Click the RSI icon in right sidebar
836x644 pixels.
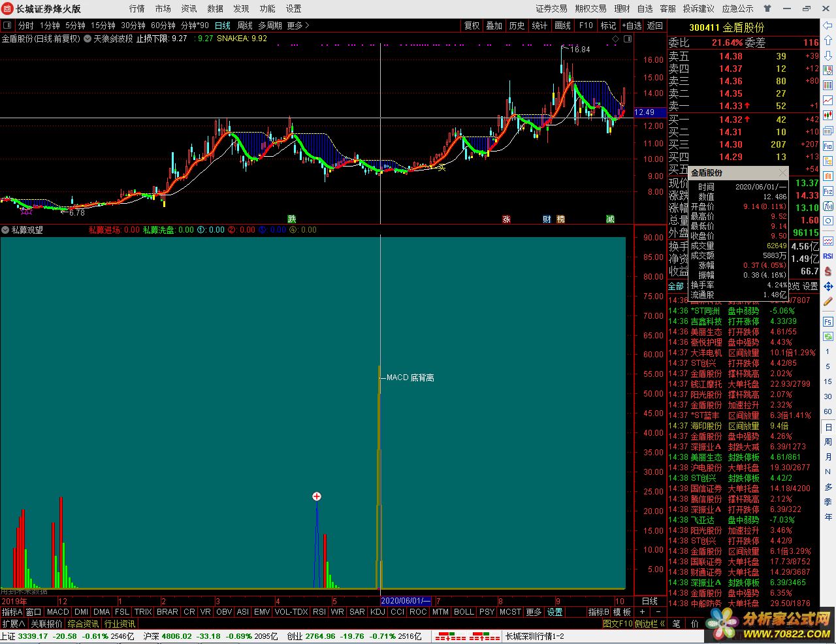pyautogui.click(x=828, y=256)
